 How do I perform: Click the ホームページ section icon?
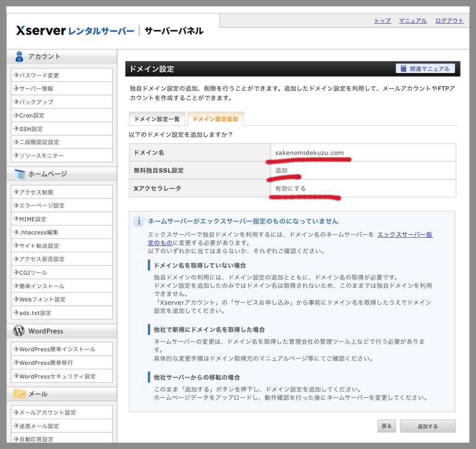tap(20, 174)
